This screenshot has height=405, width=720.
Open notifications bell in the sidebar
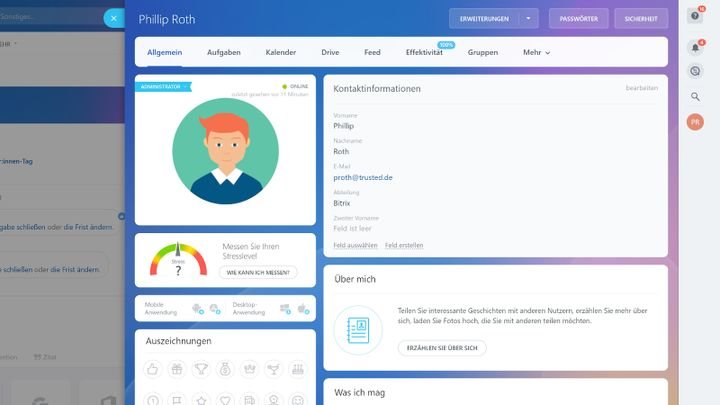[x=695, y=46]
